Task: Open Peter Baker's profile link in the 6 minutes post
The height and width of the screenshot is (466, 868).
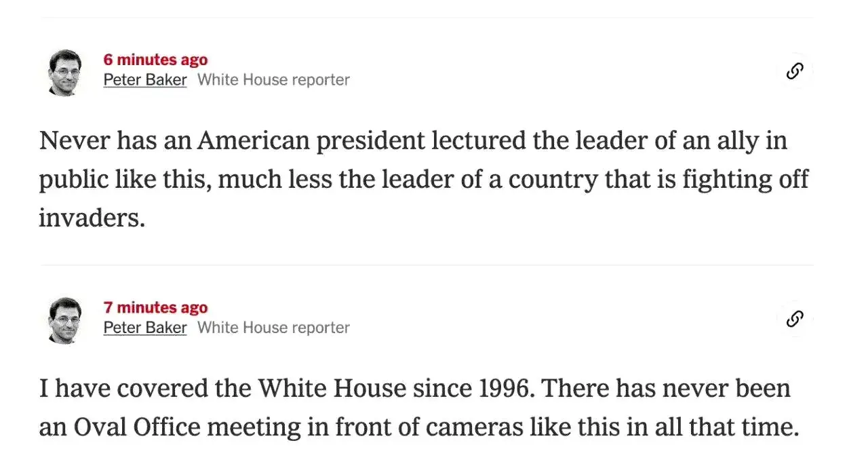Action: [145, 79]
